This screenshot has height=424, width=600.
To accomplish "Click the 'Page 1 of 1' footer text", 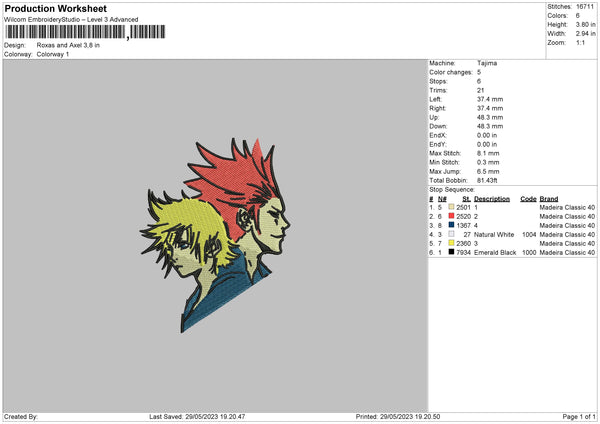I will [579, 416].
